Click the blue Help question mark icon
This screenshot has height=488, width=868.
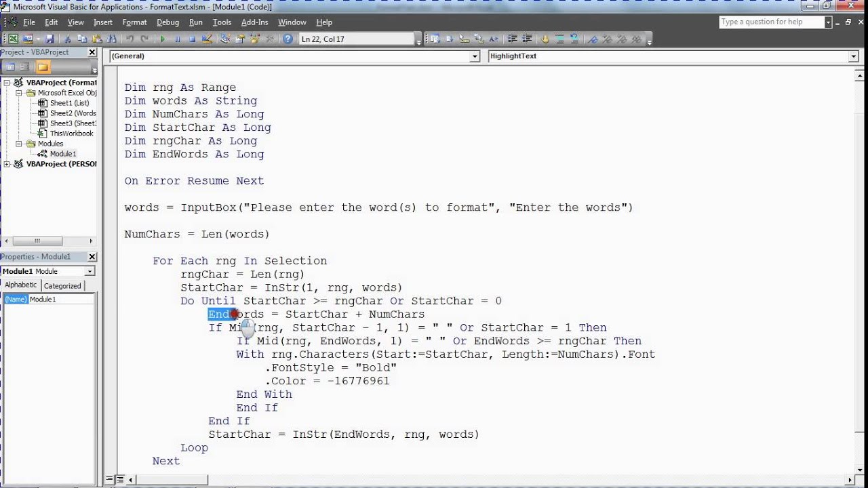[288, 39]
